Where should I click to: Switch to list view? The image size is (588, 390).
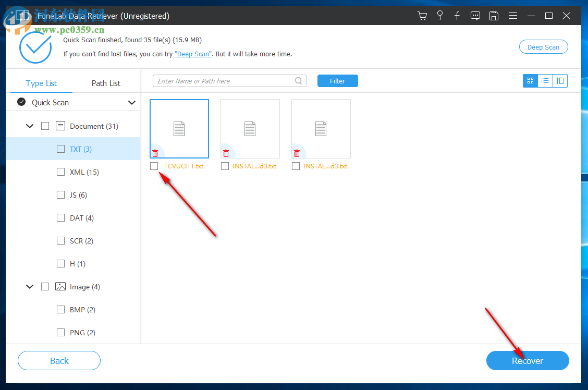tap(545, 81)
